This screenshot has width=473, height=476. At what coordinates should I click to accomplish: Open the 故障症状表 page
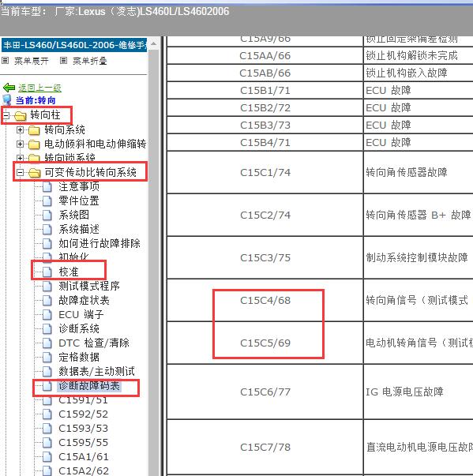84,301
